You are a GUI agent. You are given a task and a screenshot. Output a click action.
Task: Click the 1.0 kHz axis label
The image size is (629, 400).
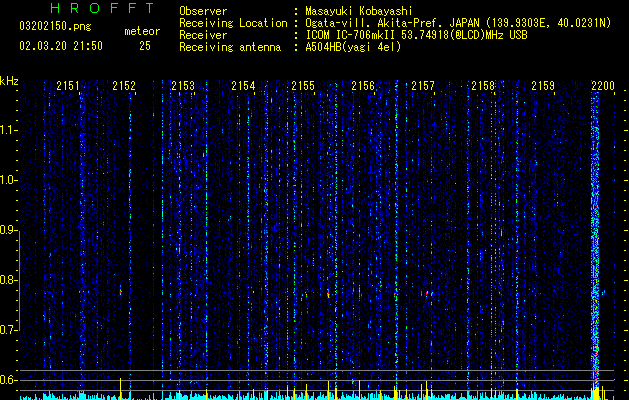point(8,180)
